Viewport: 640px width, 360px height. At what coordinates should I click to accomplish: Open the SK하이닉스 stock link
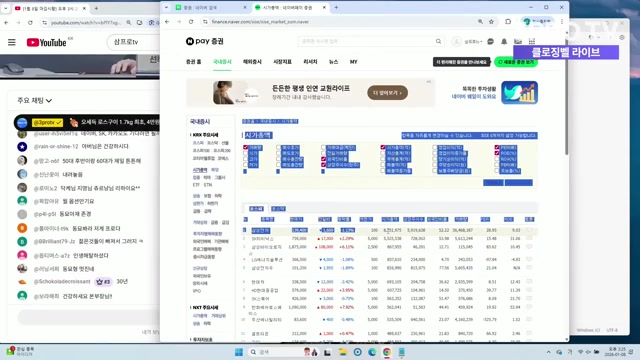tap(262, 238)
